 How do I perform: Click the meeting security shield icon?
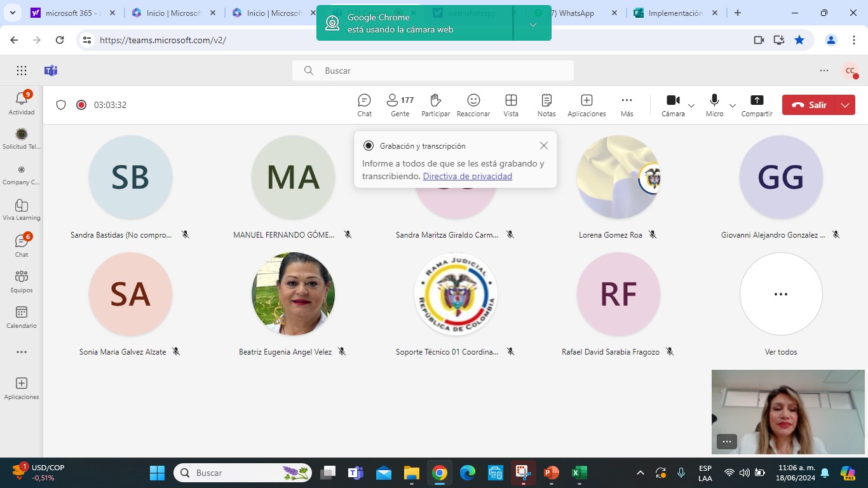tap(61, 105)
